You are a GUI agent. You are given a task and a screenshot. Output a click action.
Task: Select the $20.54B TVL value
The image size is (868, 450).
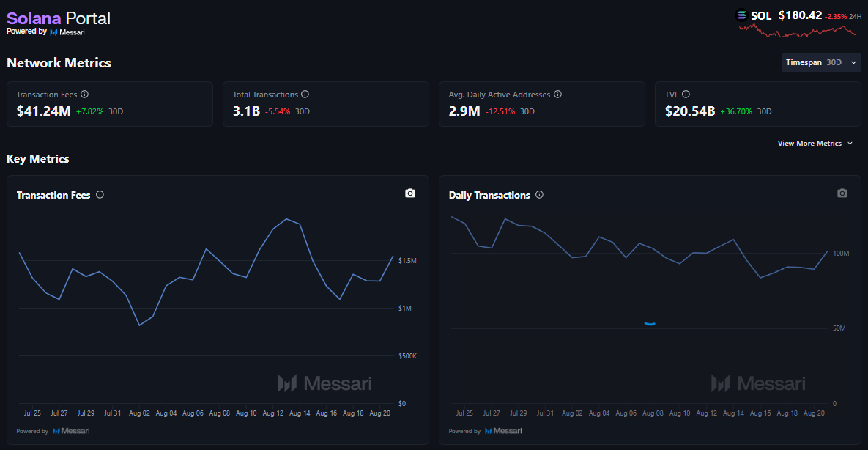(690, 111)
